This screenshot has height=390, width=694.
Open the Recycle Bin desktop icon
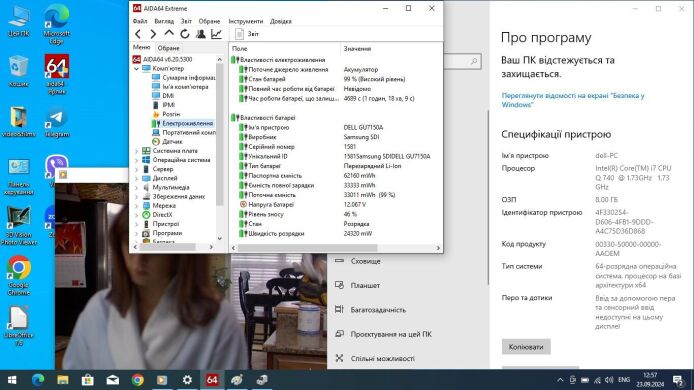point(19,71)
